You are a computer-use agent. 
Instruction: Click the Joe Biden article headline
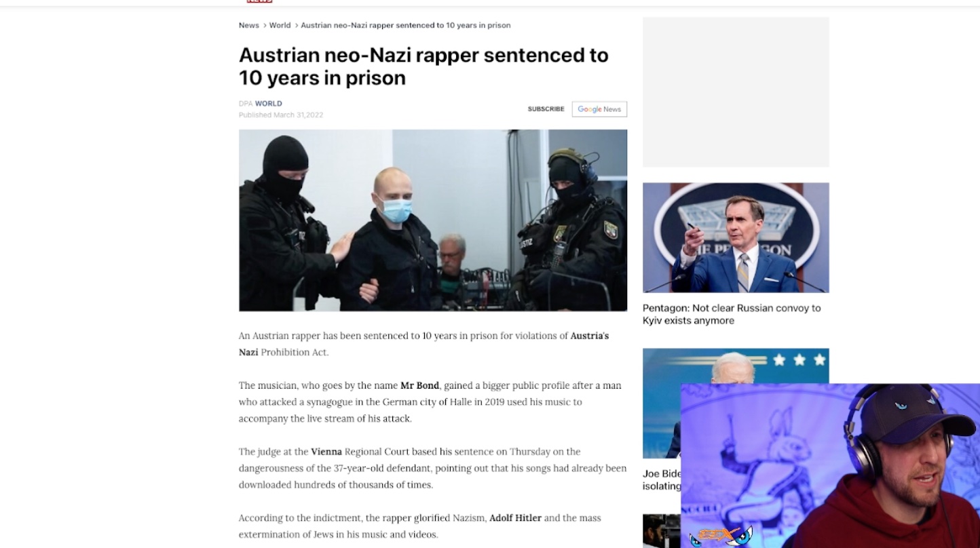coord(662,480)
